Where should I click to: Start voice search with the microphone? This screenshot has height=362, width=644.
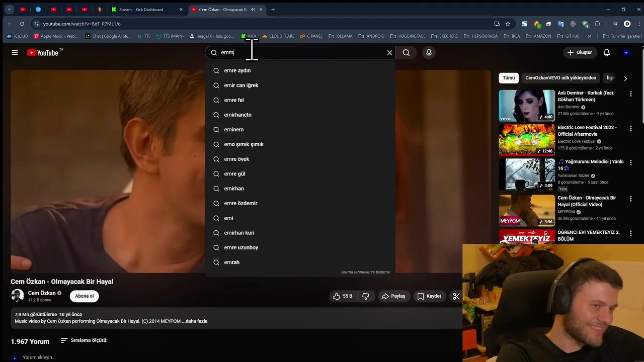(429, 52)
